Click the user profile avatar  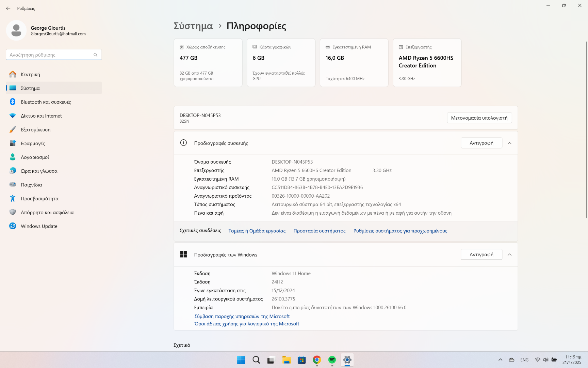click(16, 30)
